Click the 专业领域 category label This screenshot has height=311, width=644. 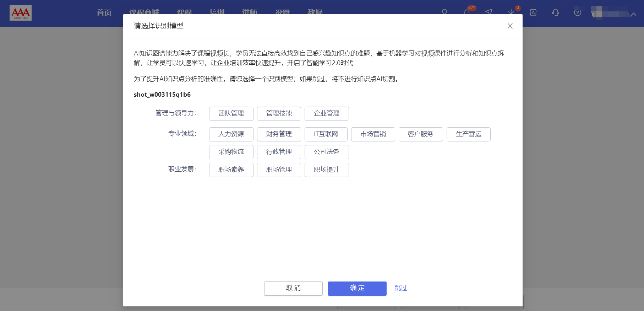point(182,134)
